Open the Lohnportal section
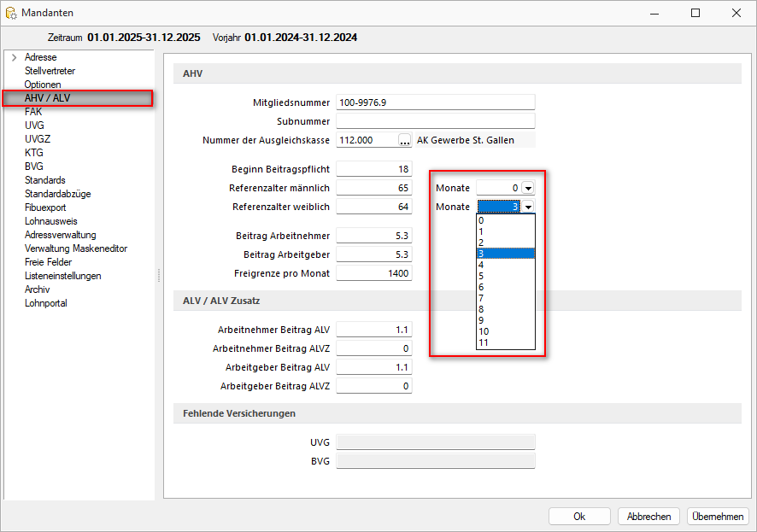The width and height of the screenshot is (757, 532). tap(46, 303)
